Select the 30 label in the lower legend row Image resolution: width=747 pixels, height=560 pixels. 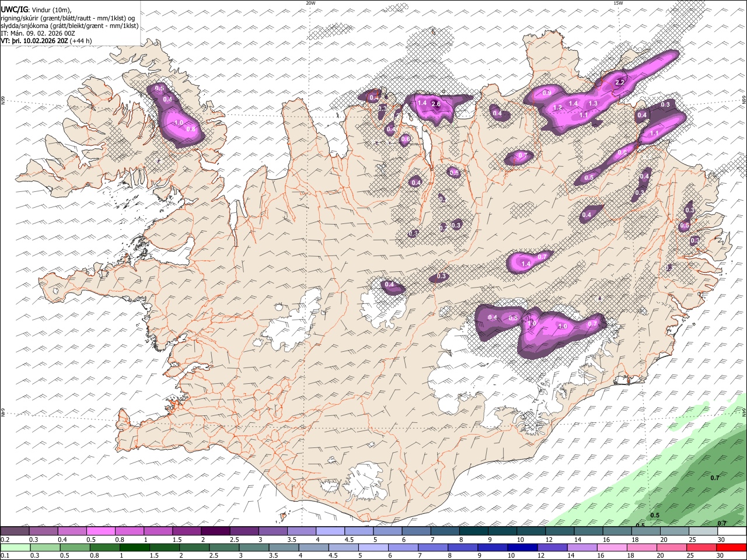click(721, 556)
